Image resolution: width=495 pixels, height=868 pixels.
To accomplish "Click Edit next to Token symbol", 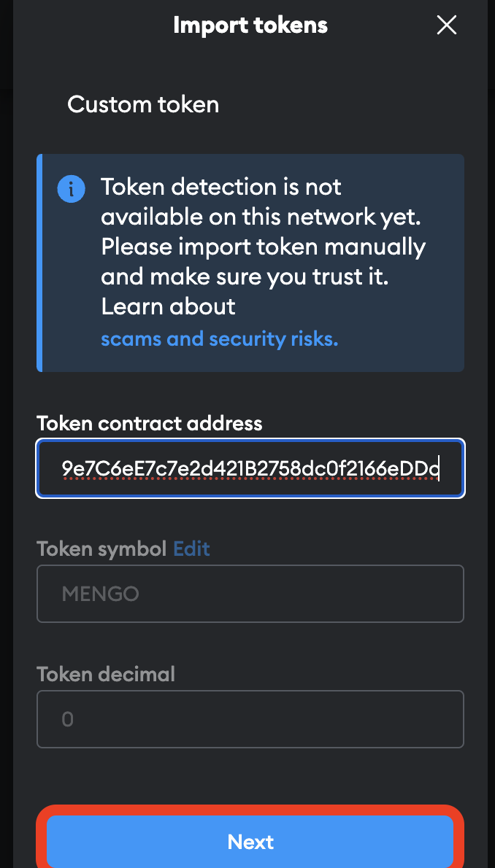I will point(191,549).
